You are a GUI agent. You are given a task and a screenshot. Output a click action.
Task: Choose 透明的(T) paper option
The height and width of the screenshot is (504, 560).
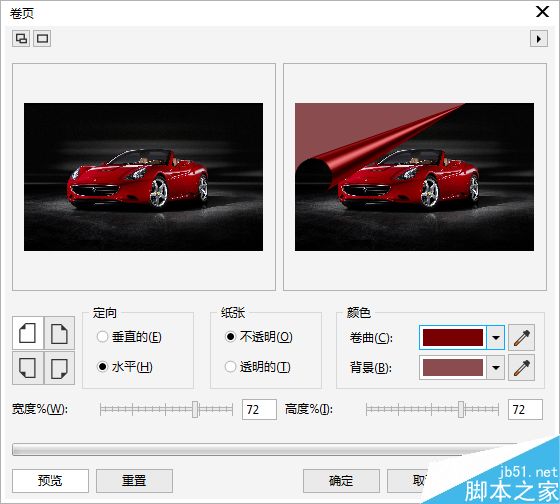point(258,367)
